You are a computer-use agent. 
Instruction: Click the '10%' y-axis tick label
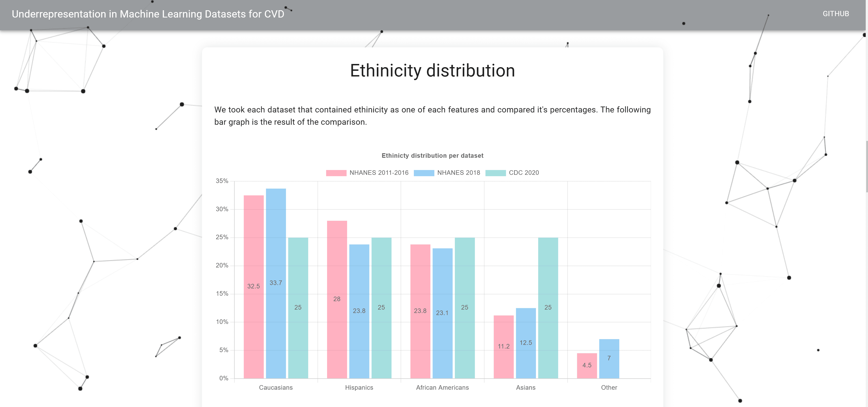pos(222,322)
